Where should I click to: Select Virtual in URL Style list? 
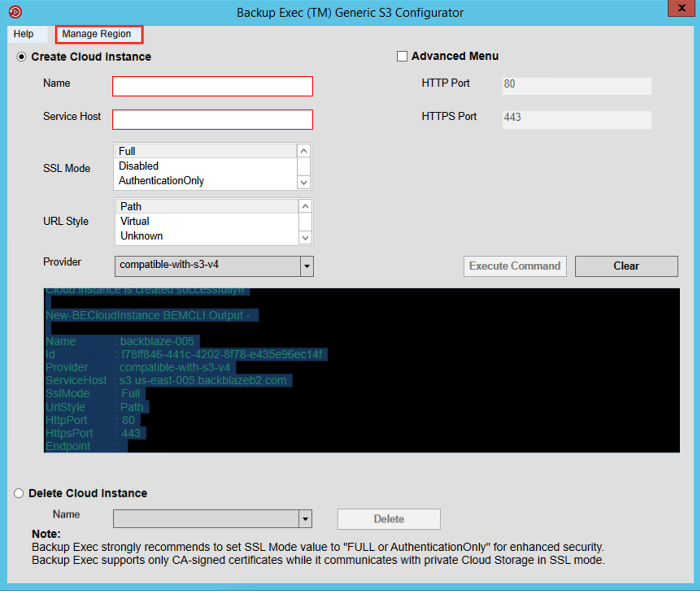207,221
